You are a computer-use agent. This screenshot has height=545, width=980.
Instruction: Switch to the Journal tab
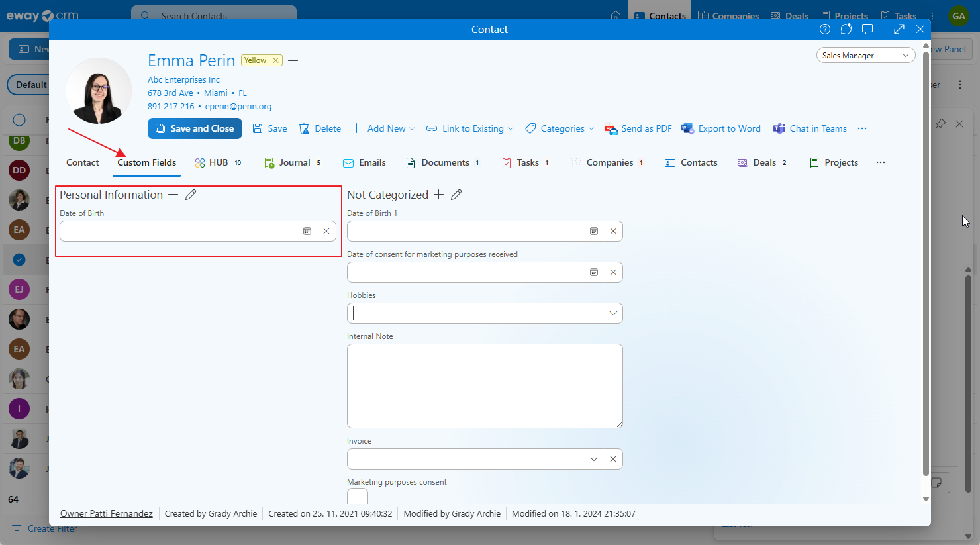click(x=293, y=163)
